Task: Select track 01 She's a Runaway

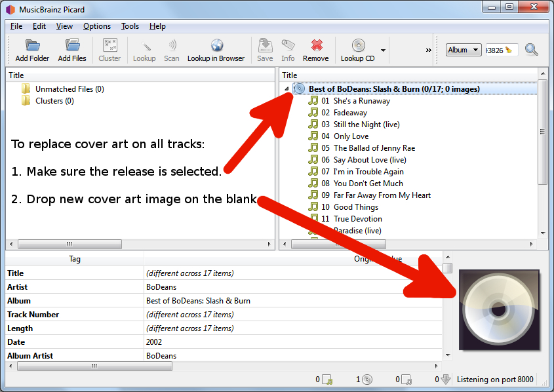Action: click(362, 101)
